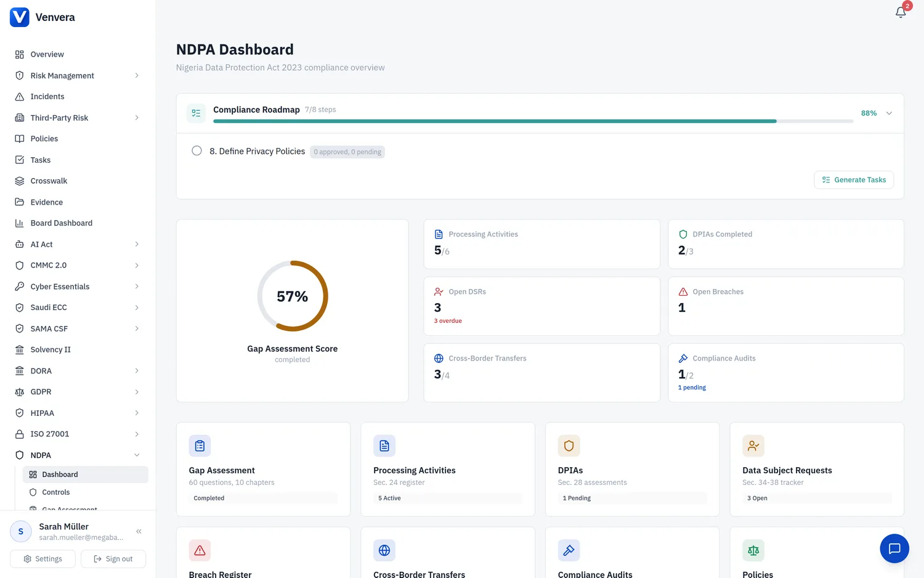Go to Solvency II section
Viewport: 924px width, 578px height.
coord(79,350)
